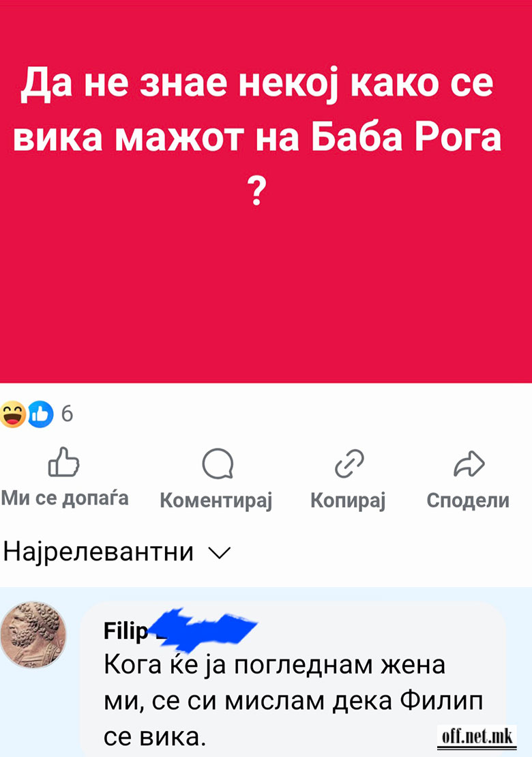Open the blue like reaction badge
The width and height of the screenshot is (532, 757).
40,414
